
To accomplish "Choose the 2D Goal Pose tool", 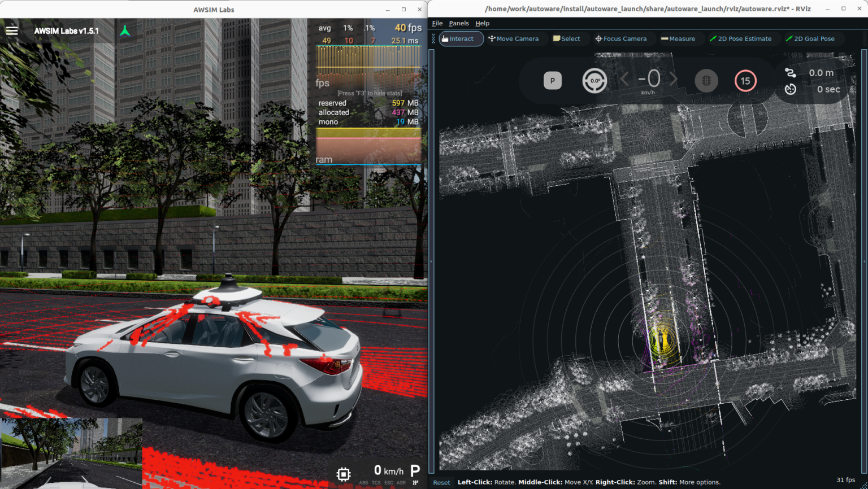I will pyautogui.click(x=810, y=38).
